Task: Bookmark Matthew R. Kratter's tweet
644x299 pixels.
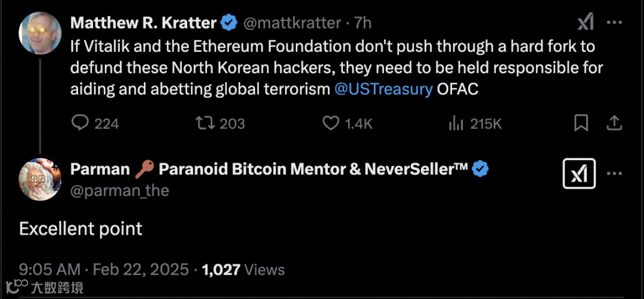Action: [x=581, y=123]
